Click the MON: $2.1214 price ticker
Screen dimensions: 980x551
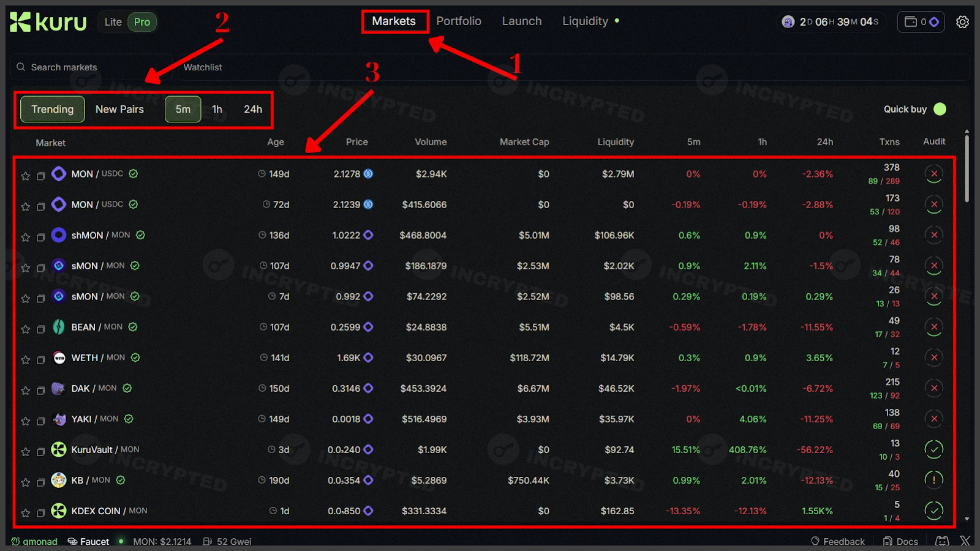click(x=162, y=541)
